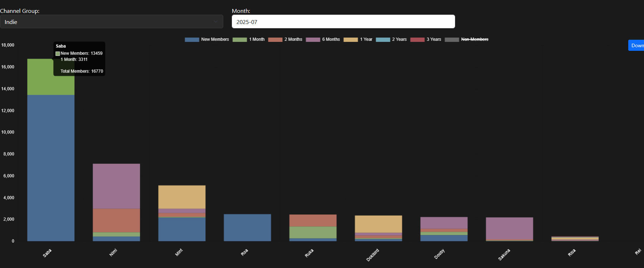Open the Channel Group dropdown showing Indie

tap(111, 22)
